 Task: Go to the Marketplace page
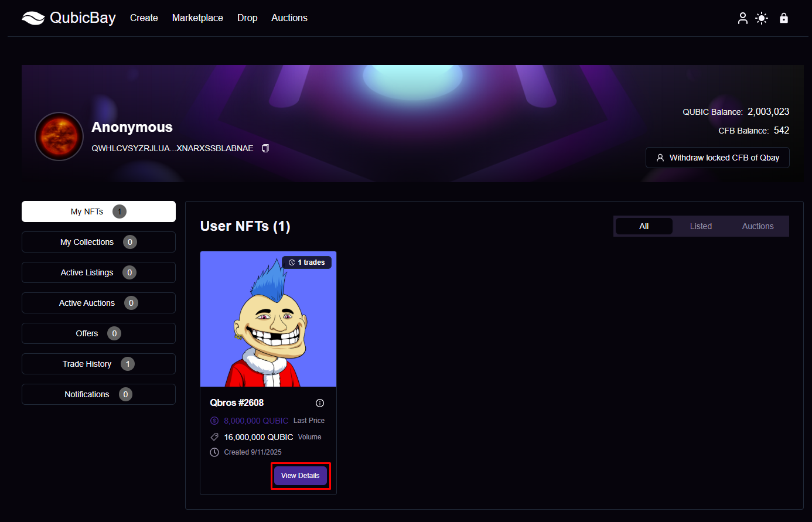click(x=197, y=18)
